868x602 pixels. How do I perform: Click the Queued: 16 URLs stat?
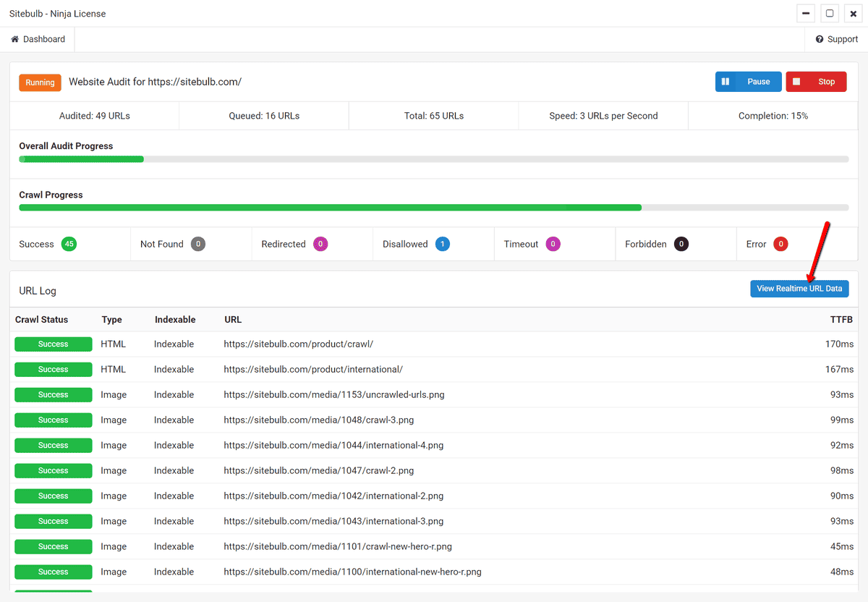click(x=264, y=116)
